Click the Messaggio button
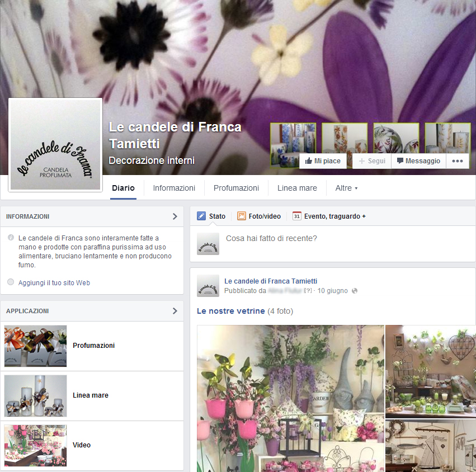 tap(418, 161)
